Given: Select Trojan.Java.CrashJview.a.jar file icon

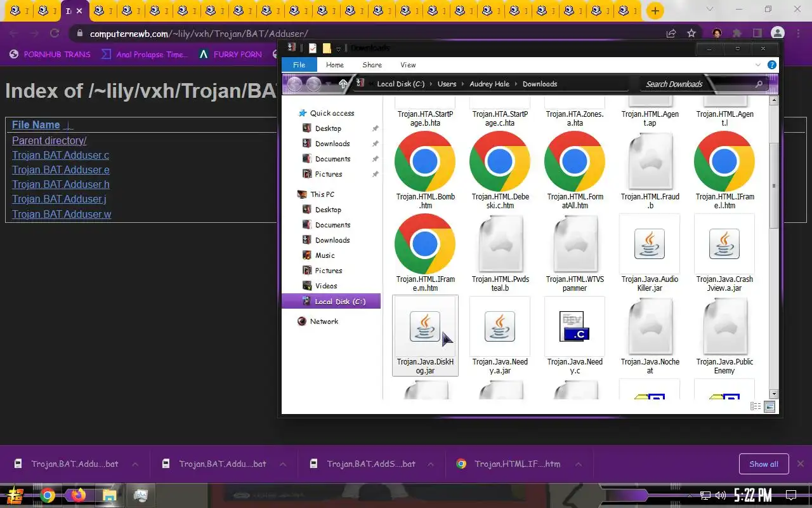Looking at the screenshot, I should click(x=724, y=244).
